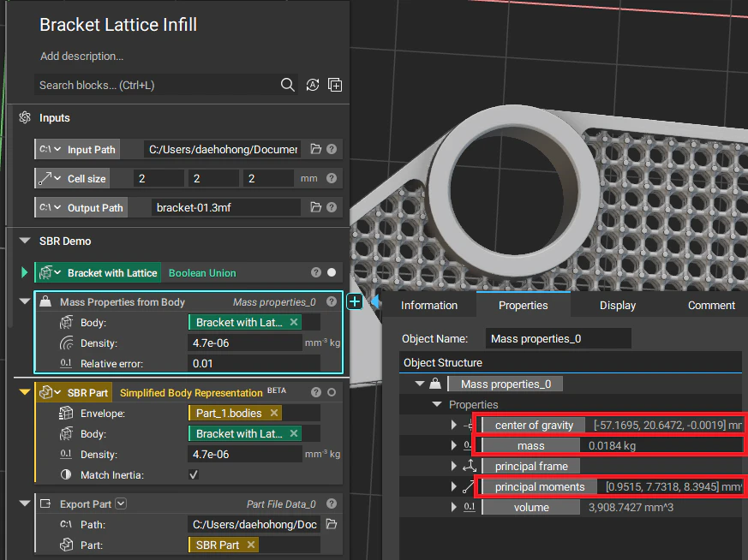Image resolution: width=748 pixels, height=560 pixels.
Task: Click Boolean Union block label
Action: 202,272
